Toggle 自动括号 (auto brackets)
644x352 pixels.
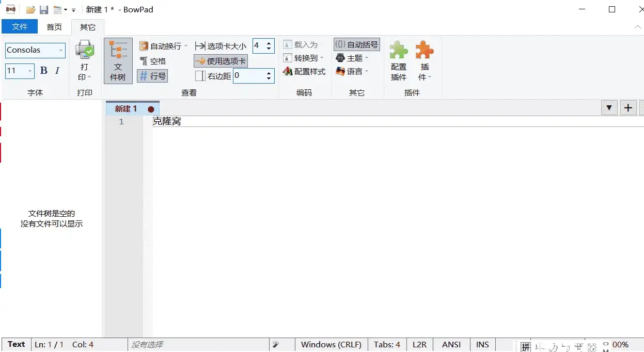click(x=356, y=44)
